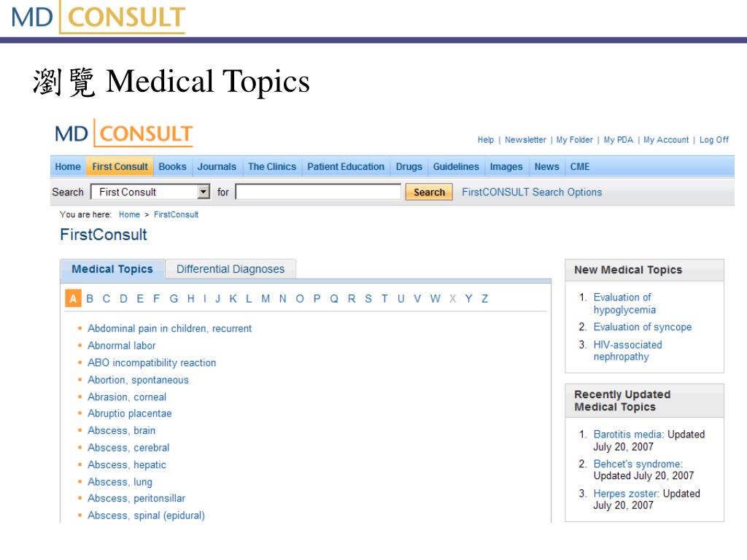Open the Guidelines tab
747x560 pixels.
456,167
